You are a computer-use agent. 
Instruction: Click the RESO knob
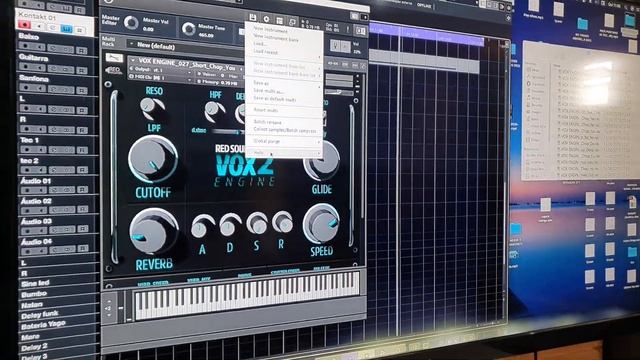[151, 108]
